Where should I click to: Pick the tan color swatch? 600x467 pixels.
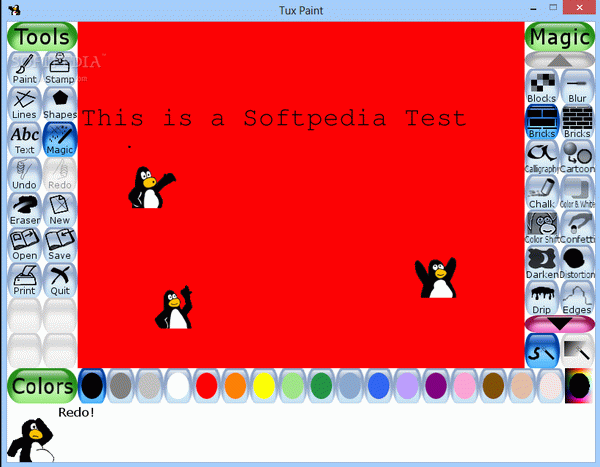click(522, 386)
